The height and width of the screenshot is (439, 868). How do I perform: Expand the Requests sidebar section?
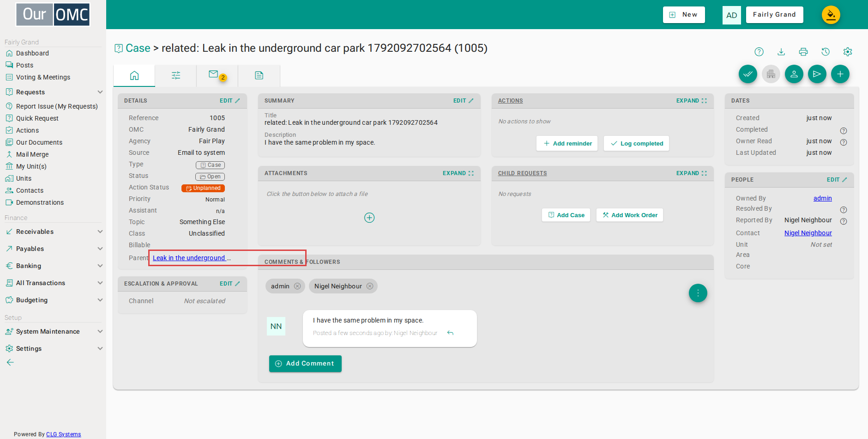[x=100, y=92]
